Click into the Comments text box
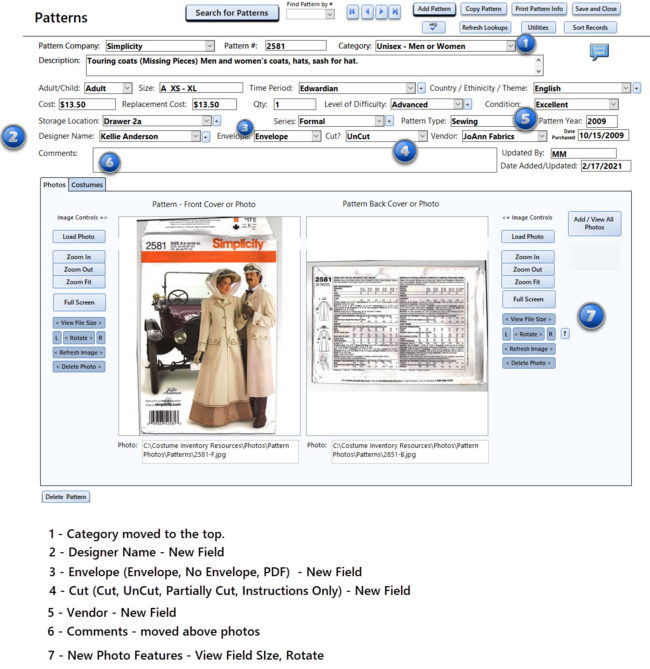650x669 pixels. point(294,160)
